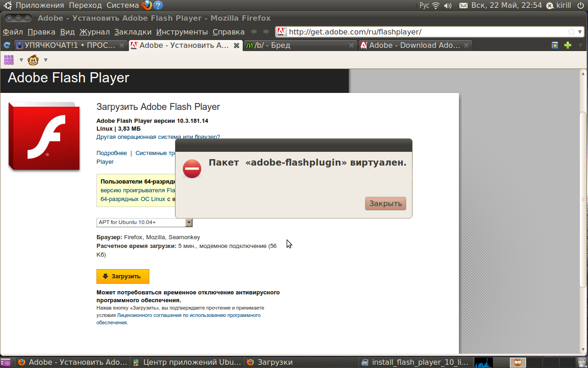
Task: Click the yellow Загрузить download button
Action: 123,276
